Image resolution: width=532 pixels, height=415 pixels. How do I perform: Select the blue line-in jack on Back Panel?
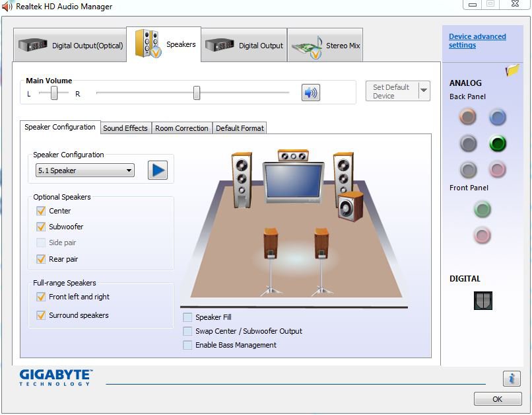[497, 117]
